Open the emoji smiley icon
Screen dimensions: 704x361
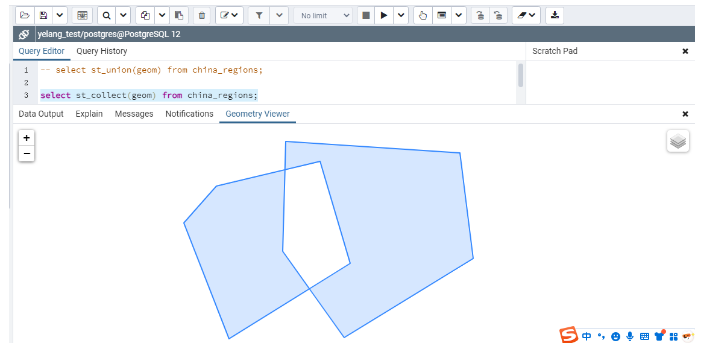coord(616,336)
